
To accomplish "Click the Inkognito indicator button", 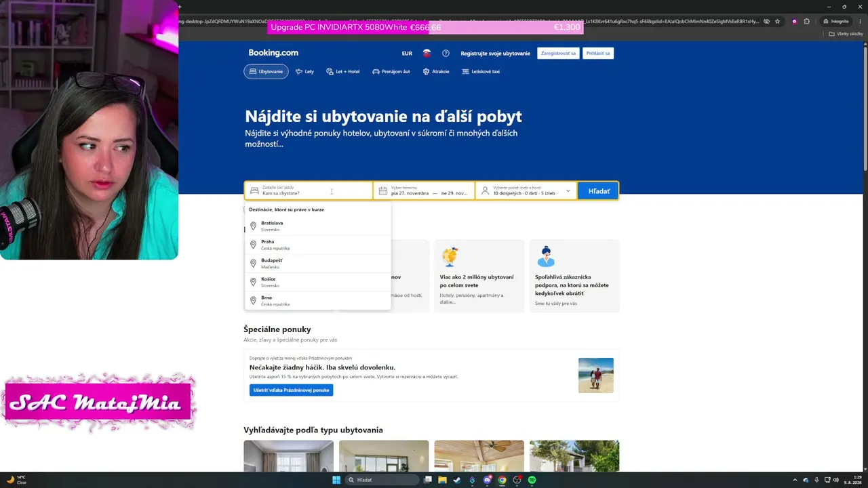I will click(x=836, y=21).
